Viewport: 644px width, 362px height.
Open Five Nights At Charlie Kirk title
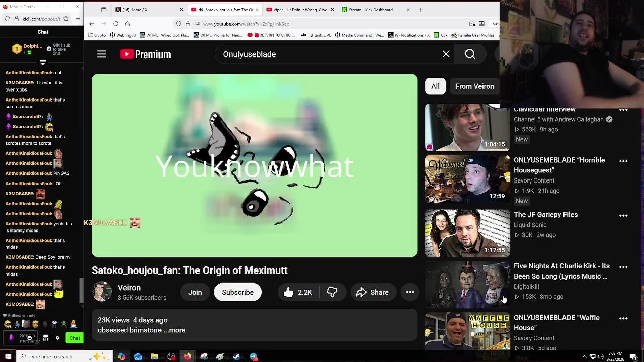pos(561,271)
